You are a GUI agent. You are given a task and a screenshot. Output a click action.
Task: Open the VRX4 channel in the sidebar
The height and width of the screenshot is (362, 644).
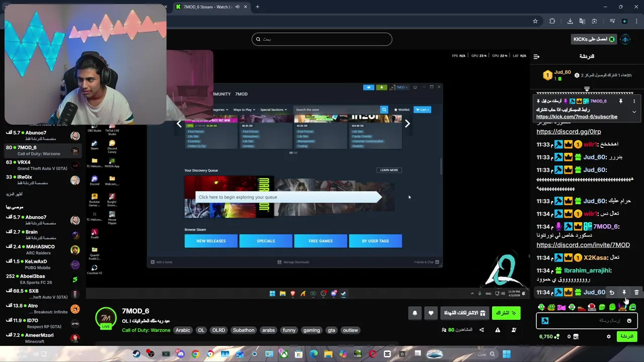(x=43, y=165)
